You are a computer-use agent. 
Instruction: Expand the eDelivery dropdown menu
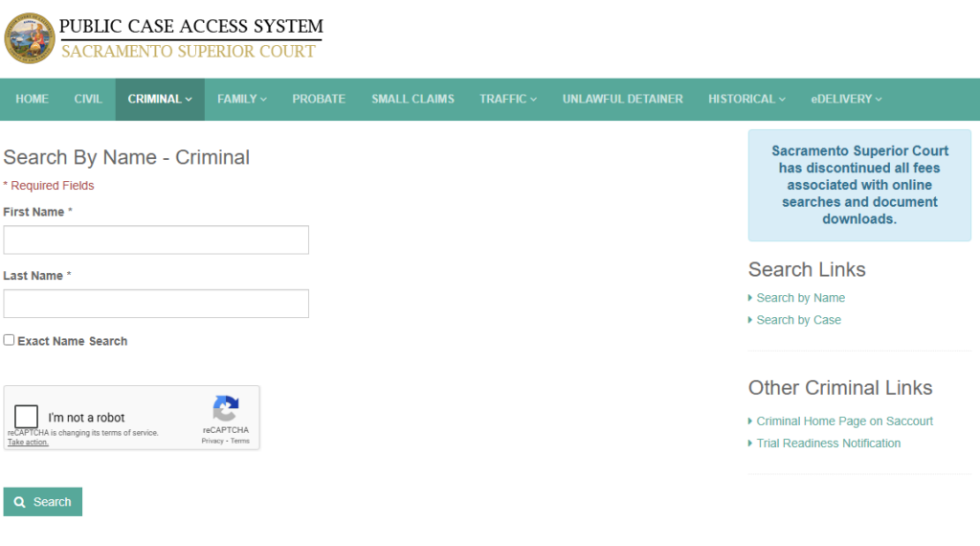pos(846,99)
